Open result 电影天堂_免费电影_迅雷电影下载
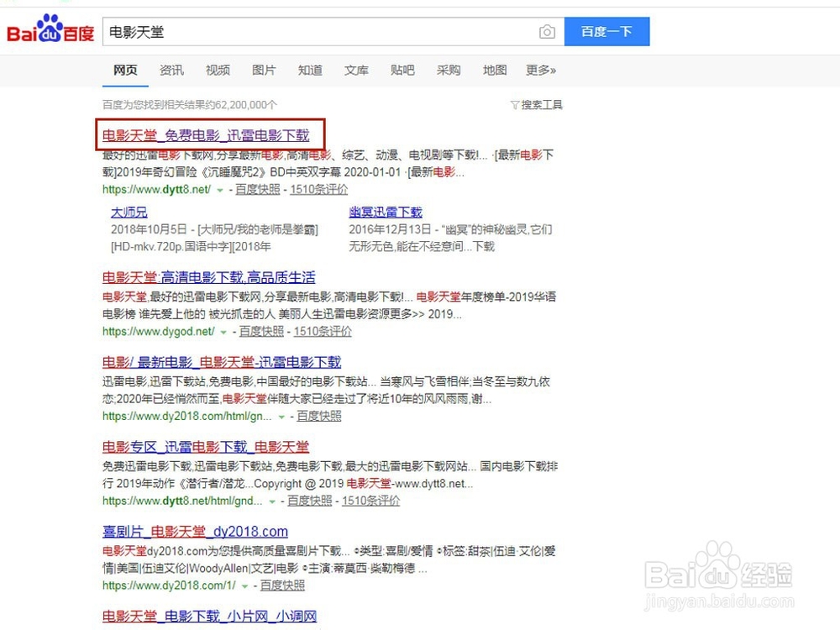This screenshot has width=840, height=630. tap(206, 135)
